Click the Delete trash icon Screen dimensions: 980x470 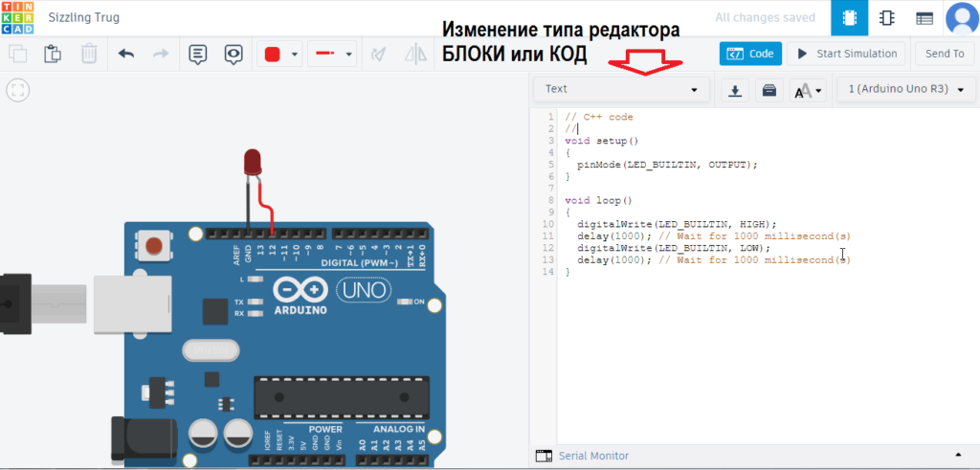[x=89, y=54]
